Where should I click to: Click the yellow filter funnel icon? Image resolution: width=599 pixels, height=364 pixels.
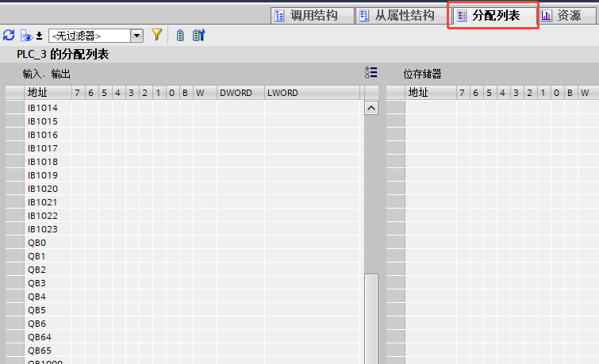(x=156, y=35)
